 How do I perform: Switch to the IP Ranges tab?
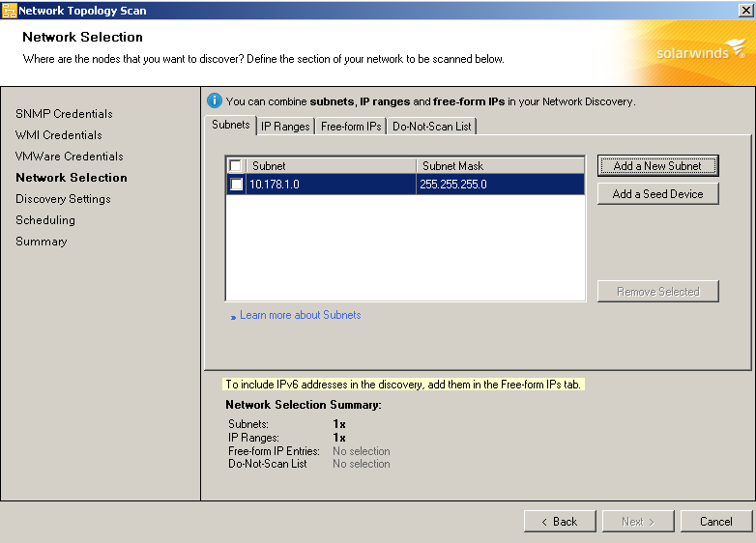pyautogui.click(x=285, y=127)
